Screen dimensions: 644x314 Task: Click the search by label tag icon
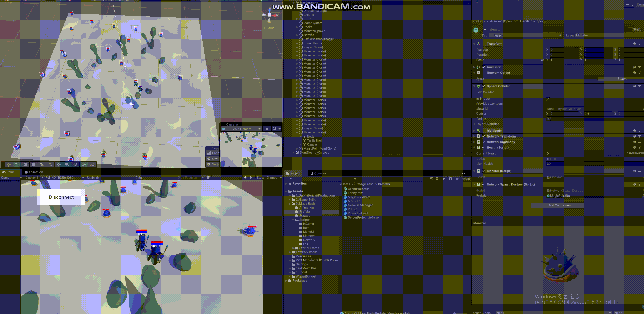(444, 179)
